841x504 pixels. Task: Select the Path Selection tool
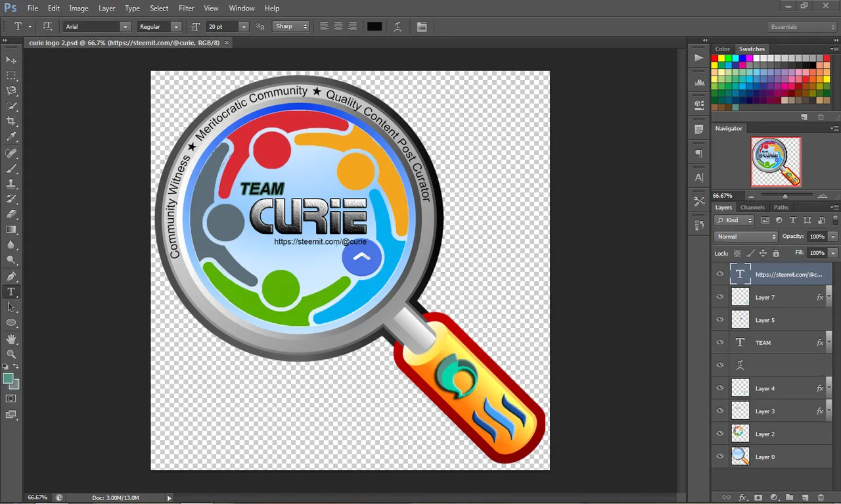(x=11, y=307)
